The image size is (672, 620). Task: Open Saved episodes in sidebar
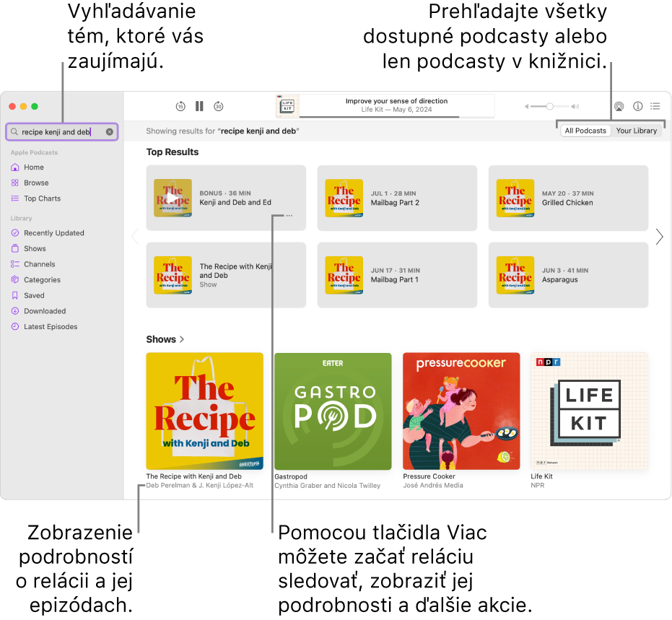(34, 296)
